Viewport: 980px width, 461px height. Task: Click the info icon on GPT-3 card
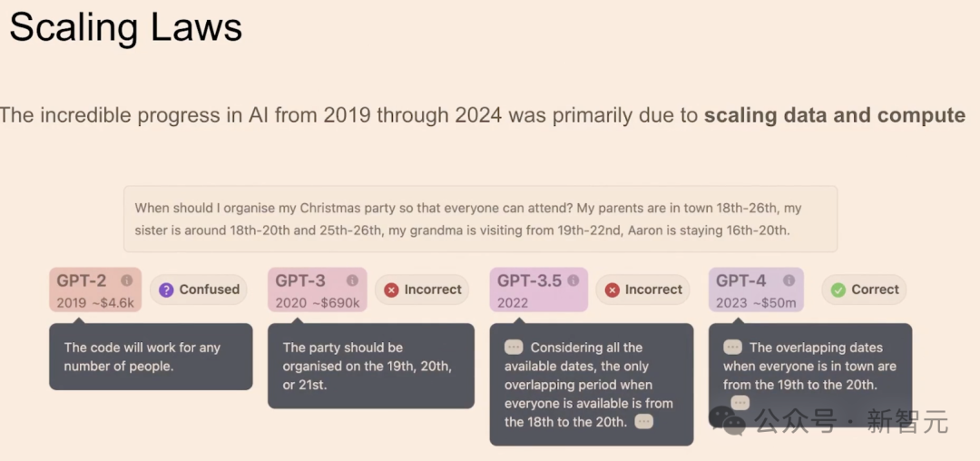pos(352,280)
